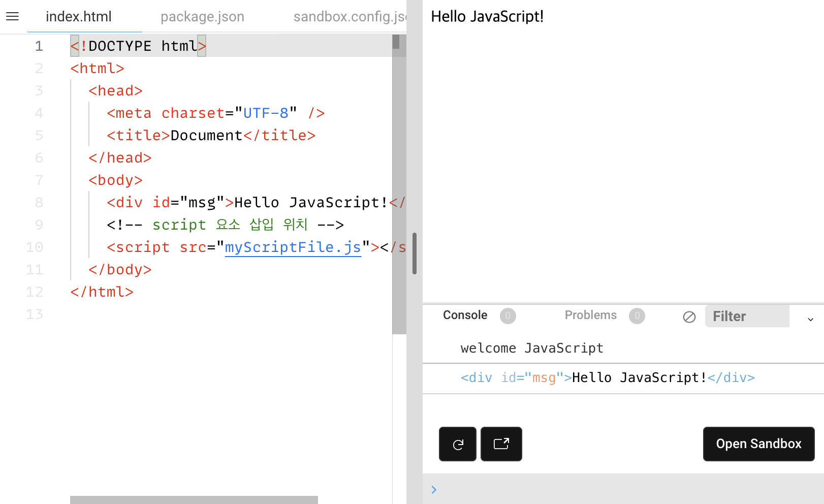Click the <title>Document</title> line
This screenshot has height=504, width=824.
click(x=211, y=136)
